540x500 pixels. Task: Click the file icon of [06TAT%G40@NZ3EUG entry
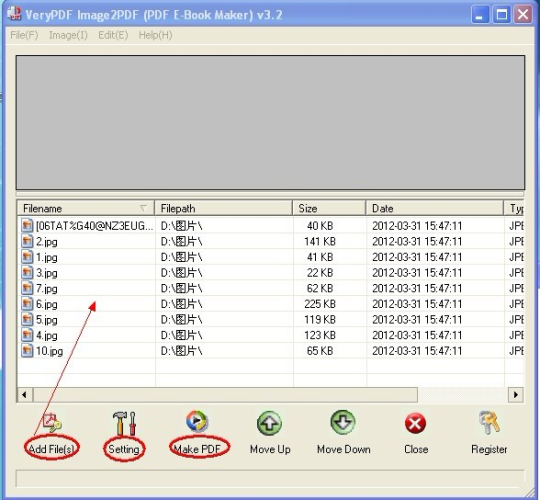(27, 226)
